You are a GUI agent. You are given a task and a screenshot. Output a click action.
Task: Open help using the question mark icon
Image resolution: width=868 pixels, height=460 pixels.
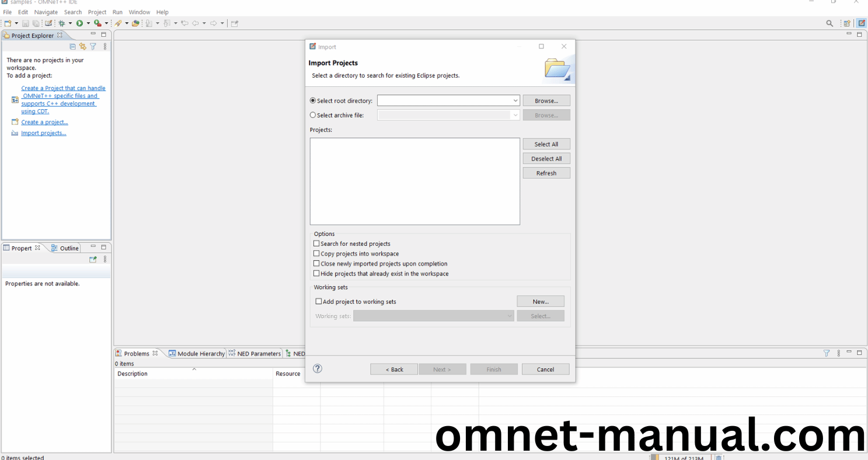[318, 368]
